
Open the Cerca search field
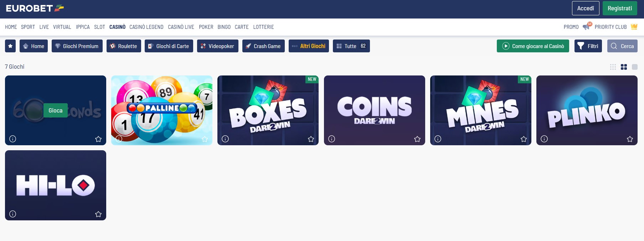coord(622,46)
